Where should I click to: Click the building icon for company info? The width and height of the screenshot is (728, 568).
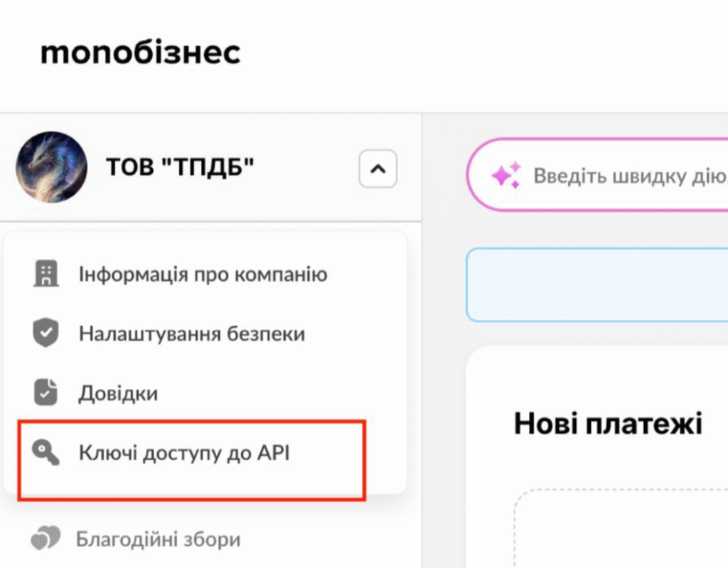click(x=46, y=274)
